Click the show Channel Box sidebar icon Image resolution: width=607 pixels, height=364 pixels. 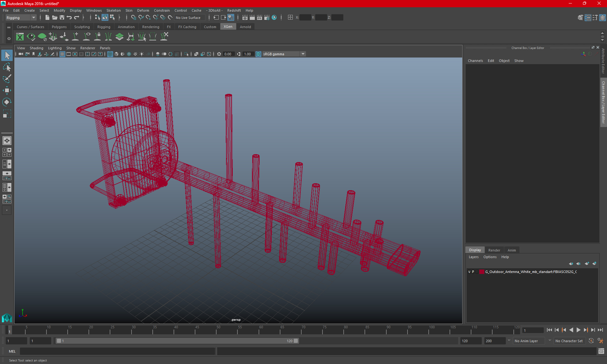point(603,18)
